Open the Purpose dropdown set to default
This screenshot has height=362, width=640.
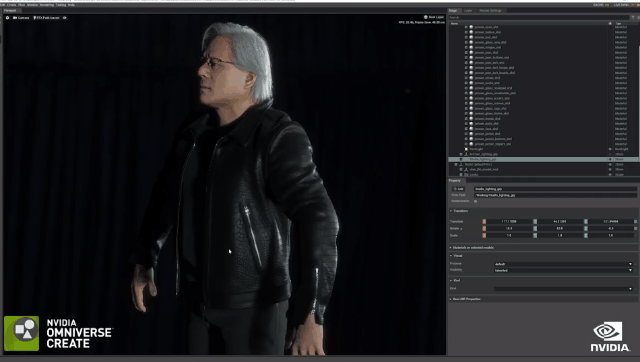tap(563, 264)
